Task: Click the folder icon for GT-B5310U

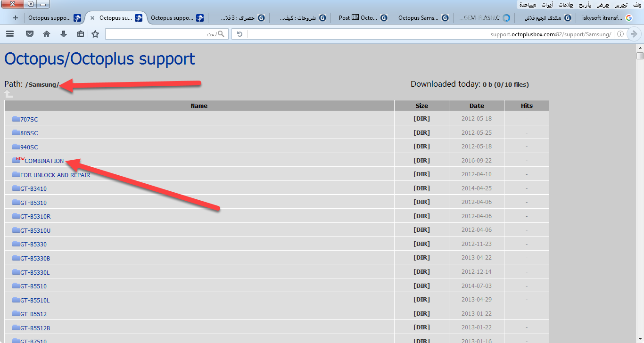Action: (x=16, y=230)
